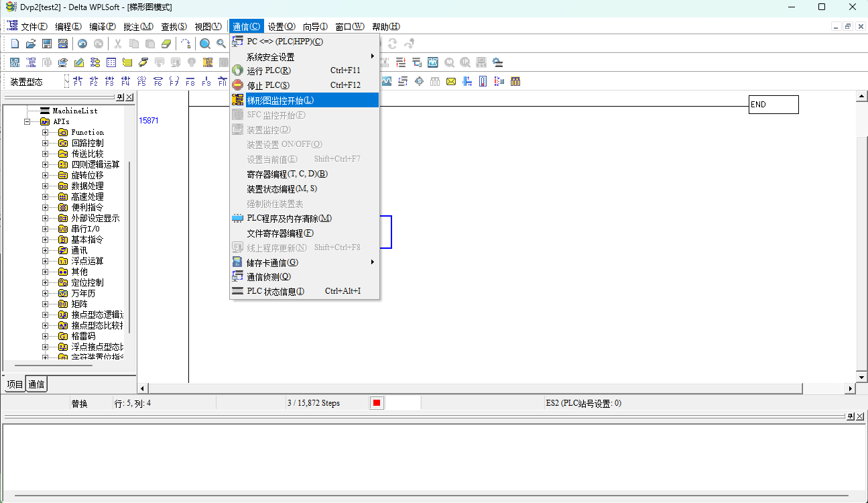Click the Undo arrow toolbar icon
The height and width of the screenshot is (503, 868).
click(82, 44)
